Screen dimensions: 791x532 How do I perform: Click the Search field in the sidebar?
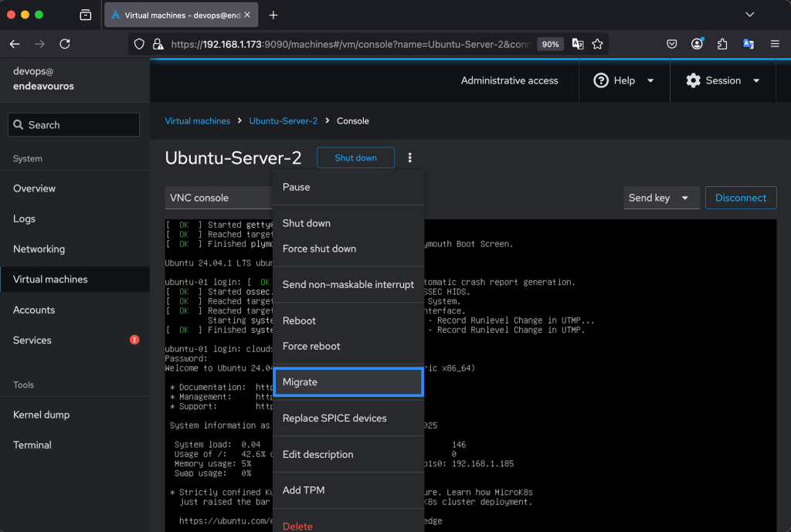73,124
